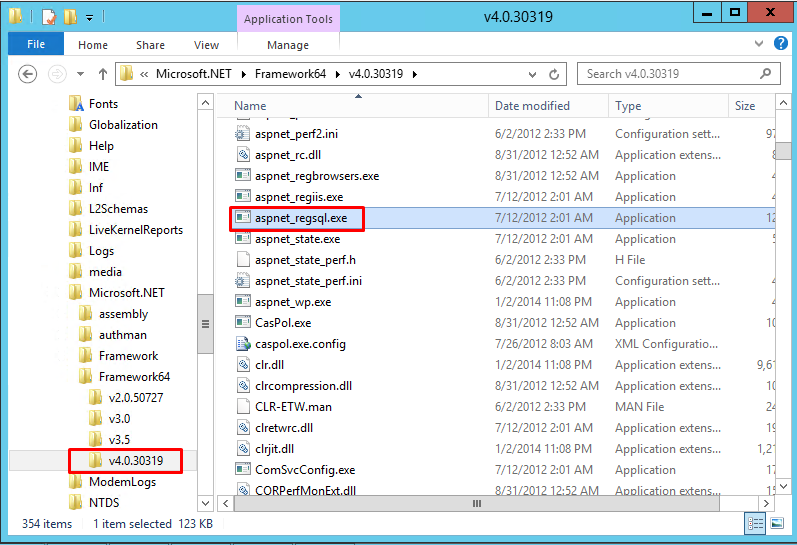Image resolution: width=797 pixels, height=545 pixels.
Task: Click Microsoft.NET in the address breadcrumb
Action: click(194, 74)
